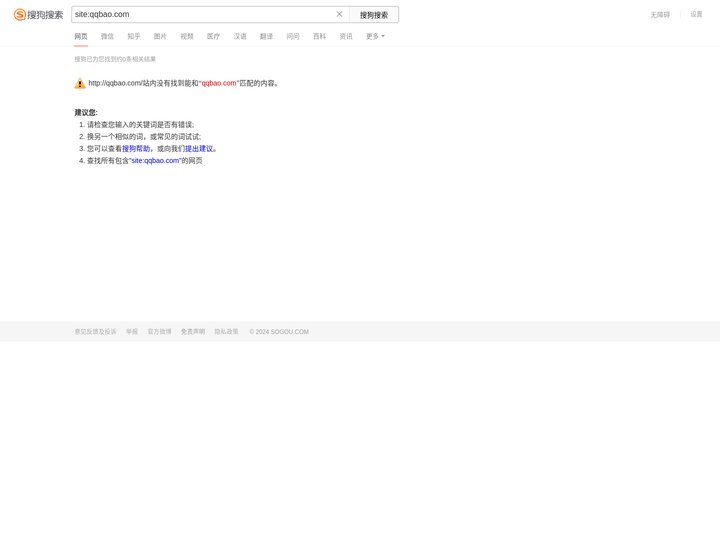720x540 pixels.
Task: Click the red qqbao.com keyword text
Action: [219, 83]
